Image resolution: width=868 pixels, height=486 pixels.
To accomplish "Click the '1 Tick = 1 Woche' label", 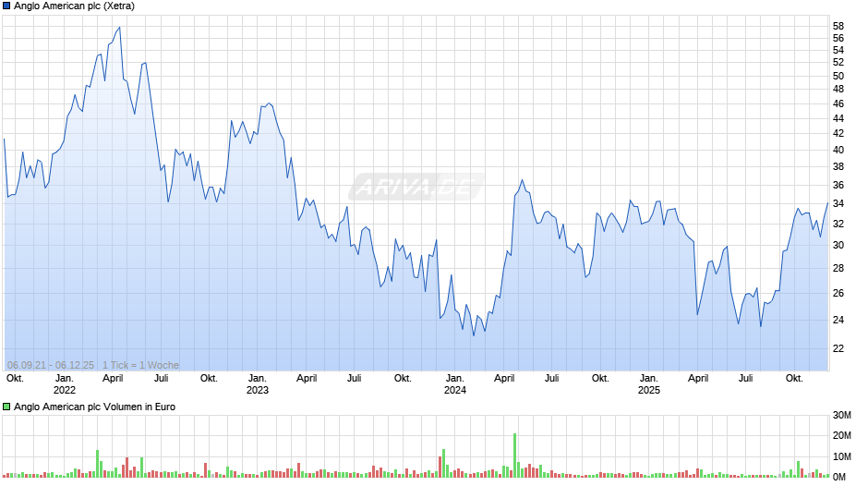I will click(x=140, y=365).
